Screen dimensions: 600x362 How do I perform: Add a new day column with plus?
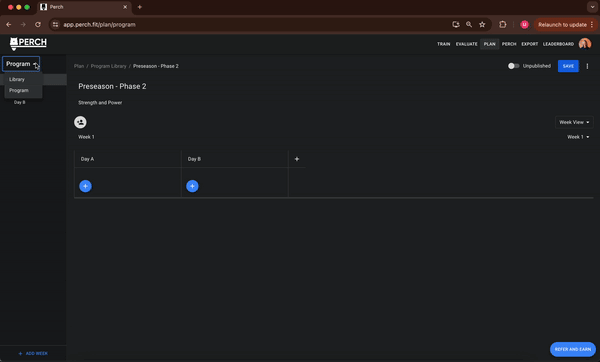(297, 159)
